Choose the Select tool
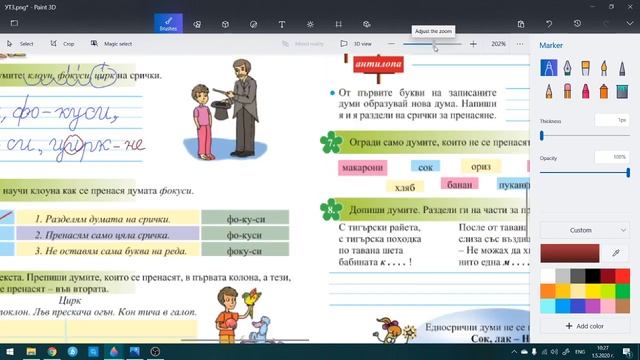Viewport: 640px width, 360px height. tap(20, 44)
